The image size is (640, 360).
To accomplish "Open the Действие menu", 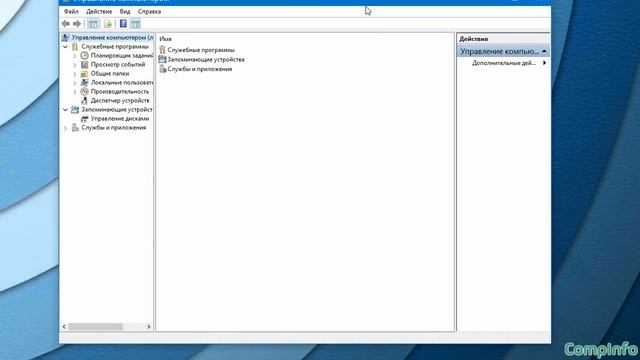I will pyautogui.click(x=99, y=11).
